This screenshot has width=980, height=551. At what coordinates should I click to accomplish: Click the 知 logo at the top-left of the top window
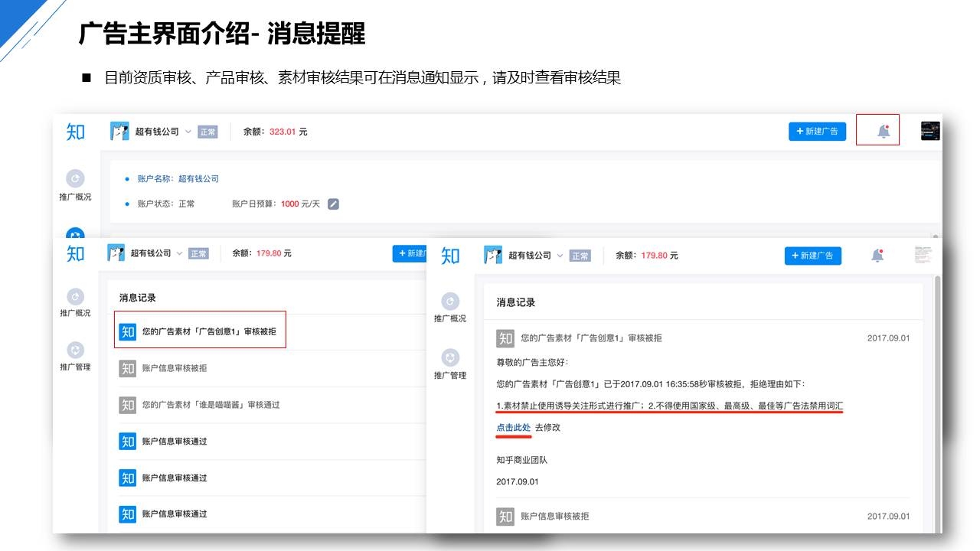[x=76, y=132]
